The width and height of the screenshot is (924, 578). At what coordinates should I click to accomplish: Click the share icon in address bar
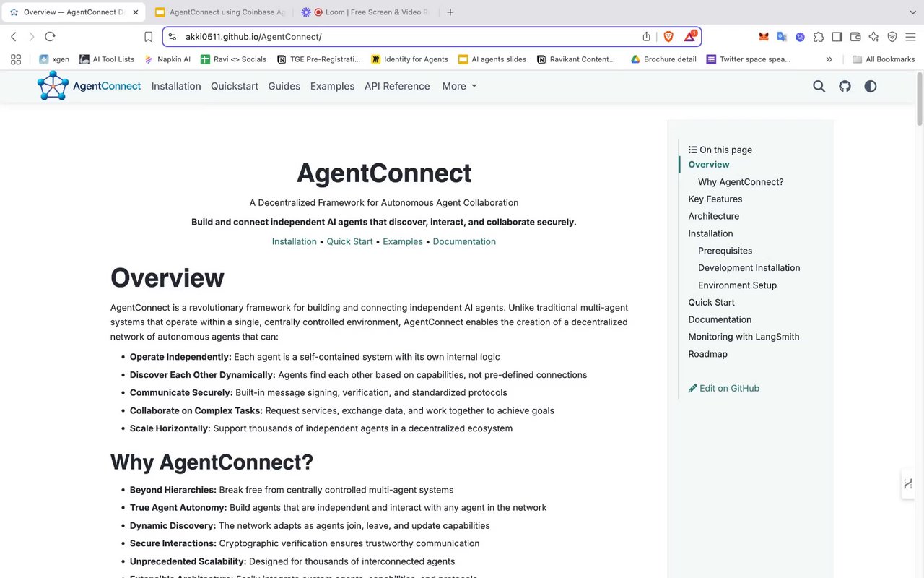click(646, 36)
